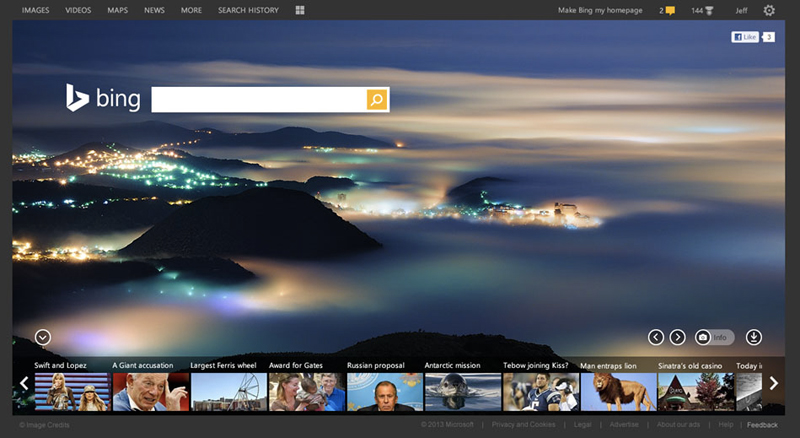Screen dimensions: 800x438
Task: Open the settings gear icon
Action: [769, 10]
